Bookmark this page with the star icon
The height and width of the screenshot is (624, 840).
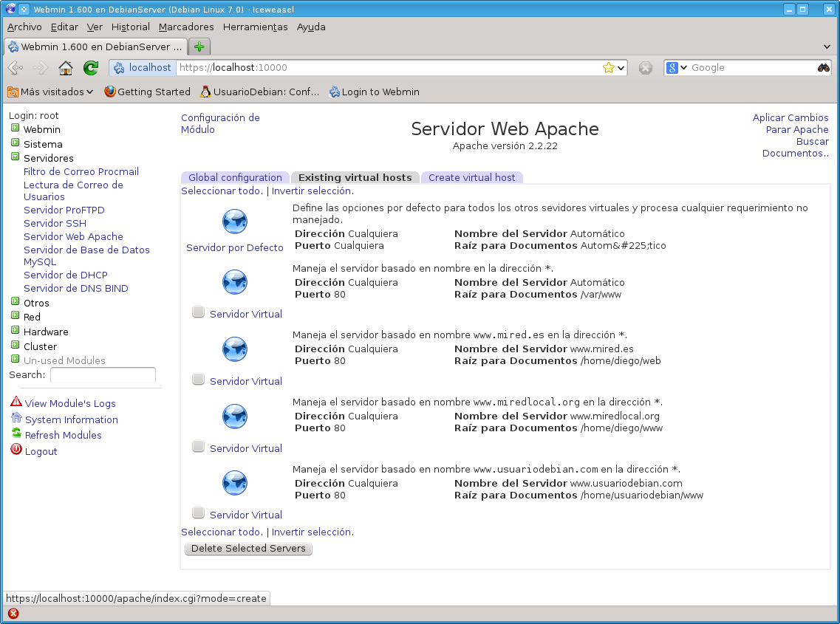(608, 67)
